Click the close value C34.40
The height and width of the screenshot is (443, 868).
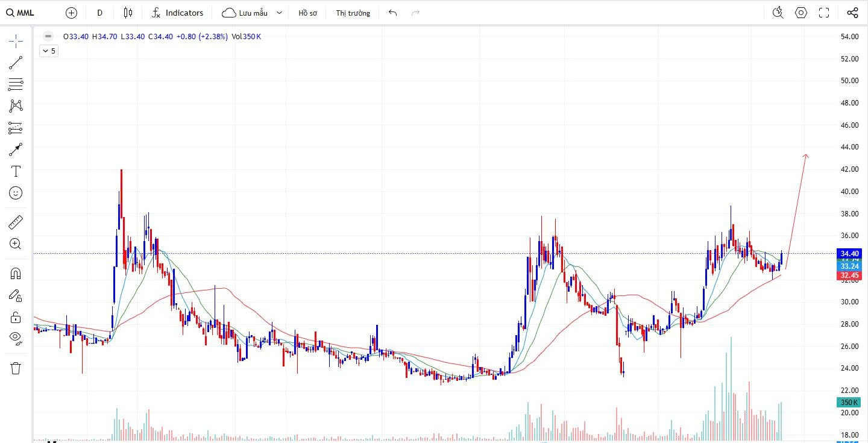tap(160, 37)
